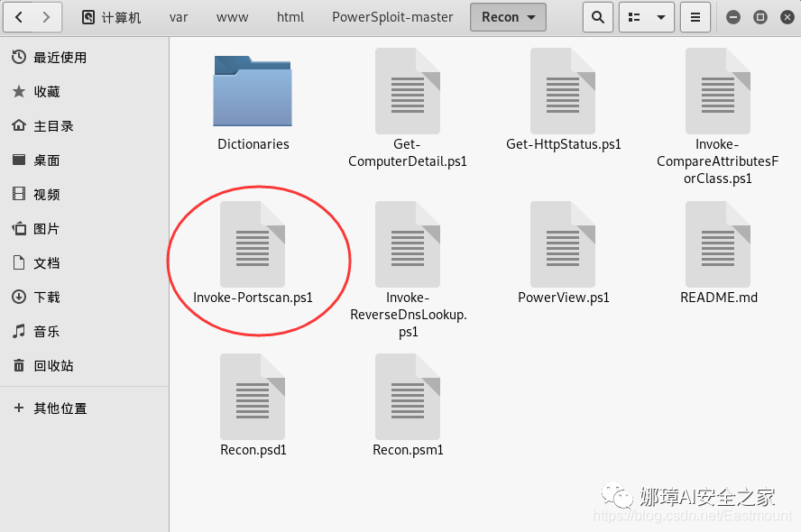Screen dimensions: 801x532
Task: Toggle the list view icon button
Action: point(634,17)
